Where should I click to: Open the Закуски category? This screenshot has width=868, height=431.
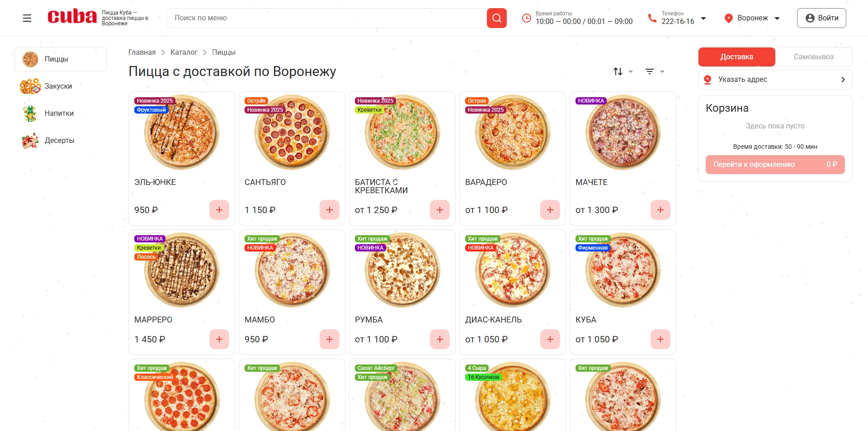click(x=58, y=86)
